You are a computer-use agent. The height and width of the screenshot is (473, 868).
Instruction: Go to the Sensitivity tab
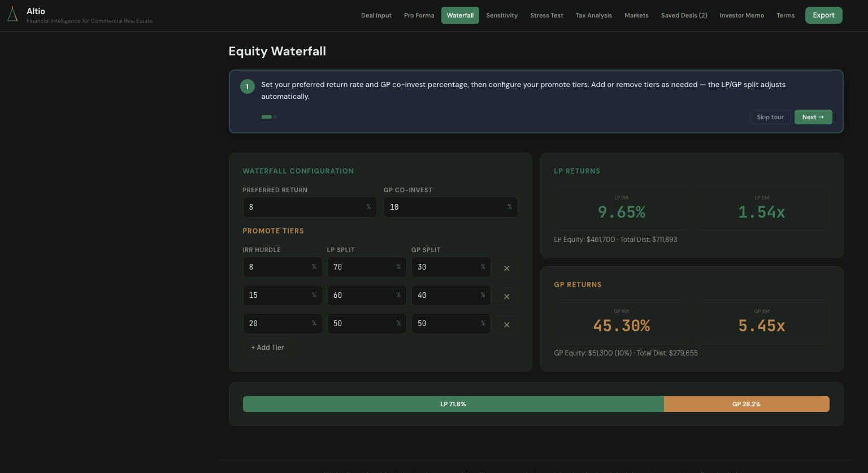[x=502, y=15]
